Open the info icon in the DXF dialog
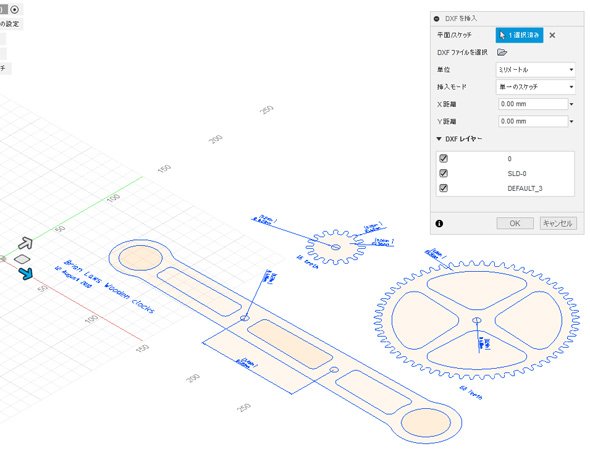Image resolution: width=590 pixels, height=449 pixels. 439,224
